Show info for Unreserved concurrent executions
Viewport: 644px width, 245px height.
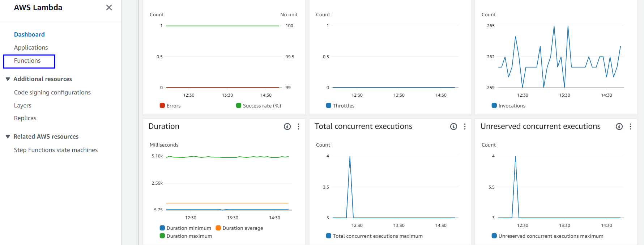point(619,126)
